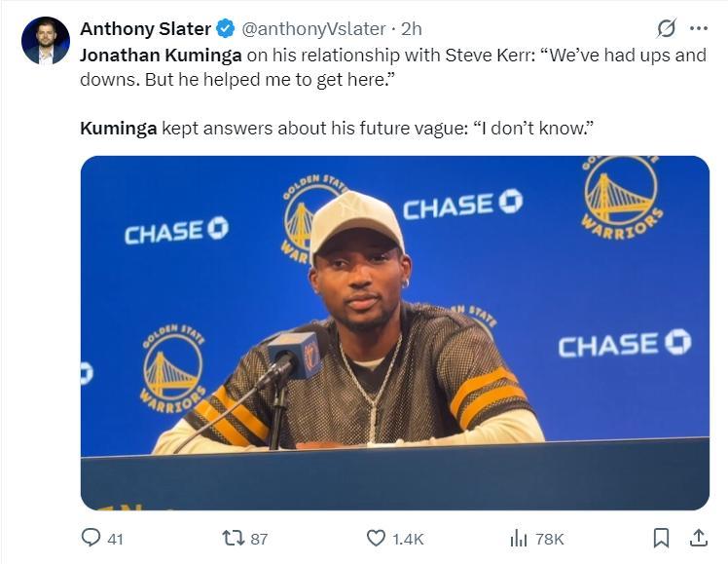This screenshot has height=564, width=728.
Task: Click the 41 replies count
Action: pyautogui.click(x=115, y=539)
